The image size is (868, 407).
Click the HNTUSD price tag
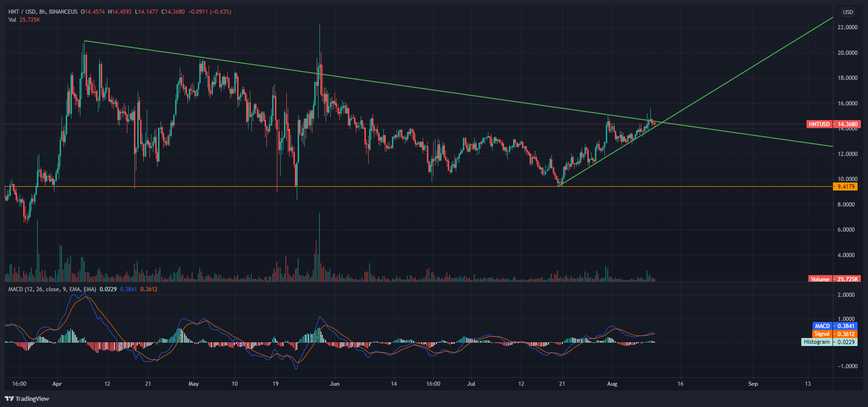coord(819,124)
